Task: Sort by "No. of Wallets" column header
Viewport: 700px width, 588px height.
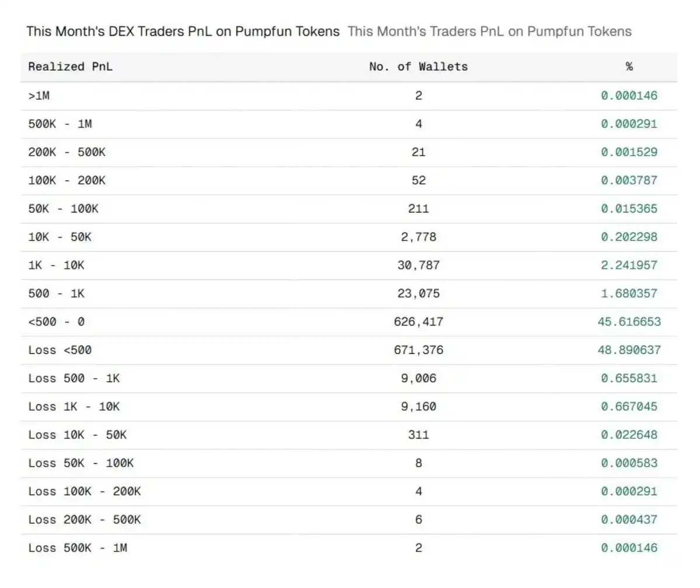Action: click(418, 66)
